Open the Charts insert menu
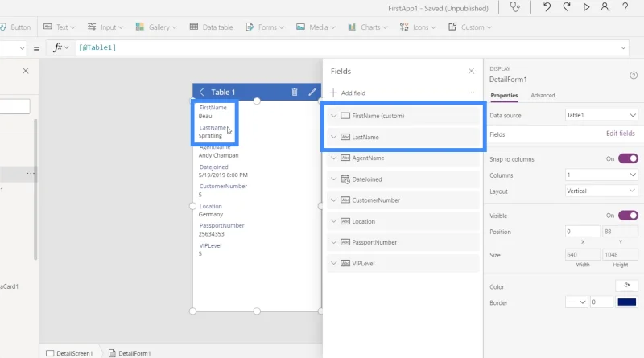The width and height of the screenshot is (644, 358). (x=368, y=27)
